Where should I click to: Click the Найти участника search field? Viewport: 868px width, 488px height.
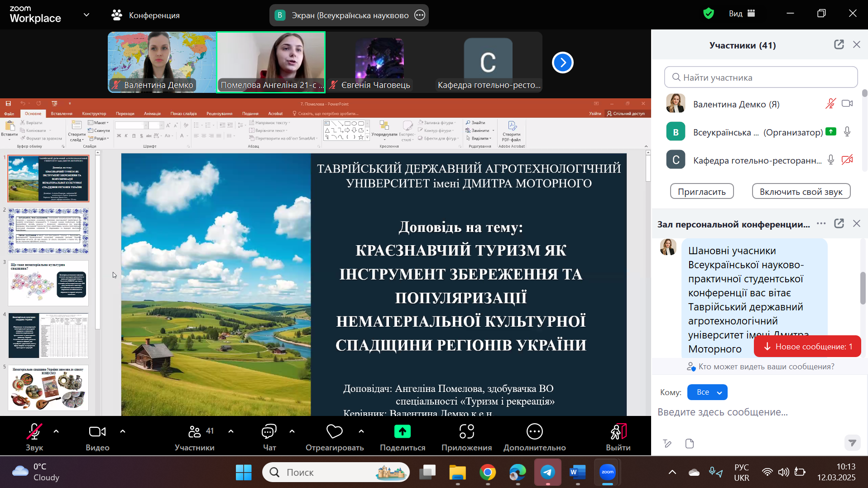point(761,77)
